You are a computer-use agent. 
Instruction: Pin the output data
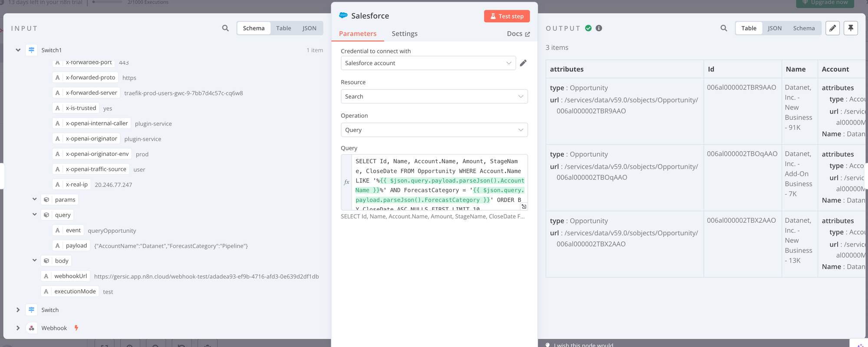coord(851,28)
